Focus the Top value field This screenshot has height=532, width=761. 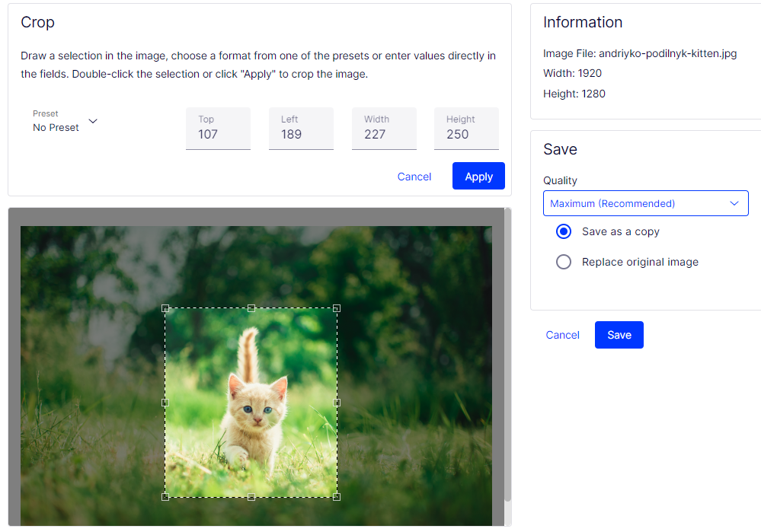point(218,134)
